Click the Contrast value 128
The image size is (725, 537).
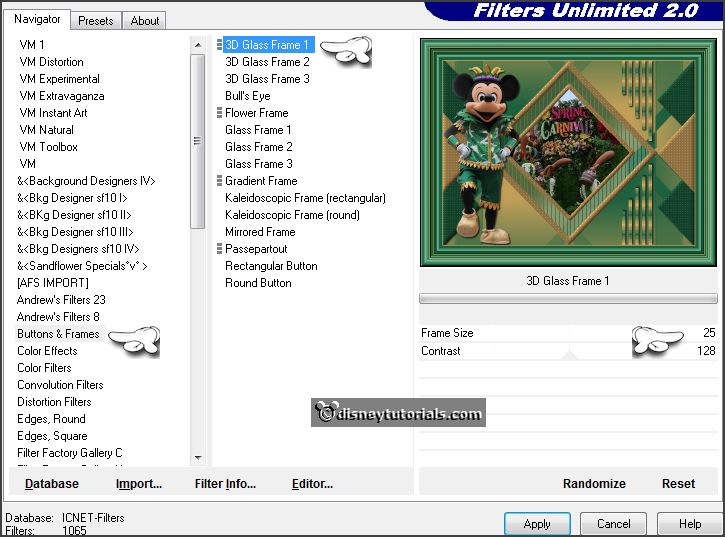pos(706,351)
